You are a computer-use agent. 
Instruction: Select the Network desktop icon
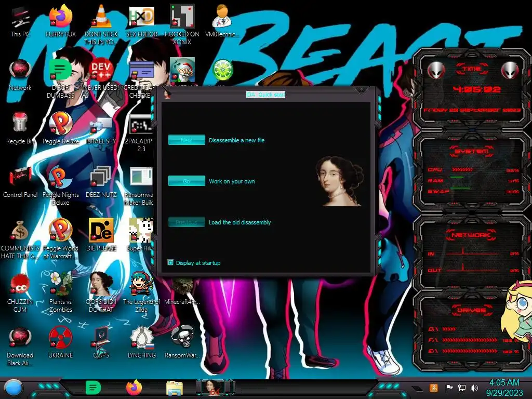point(20,75)
